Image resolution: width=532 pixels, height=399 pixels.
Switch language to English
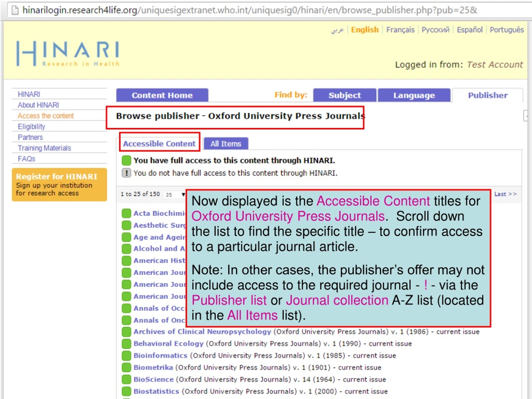click(x=365, y=30)
